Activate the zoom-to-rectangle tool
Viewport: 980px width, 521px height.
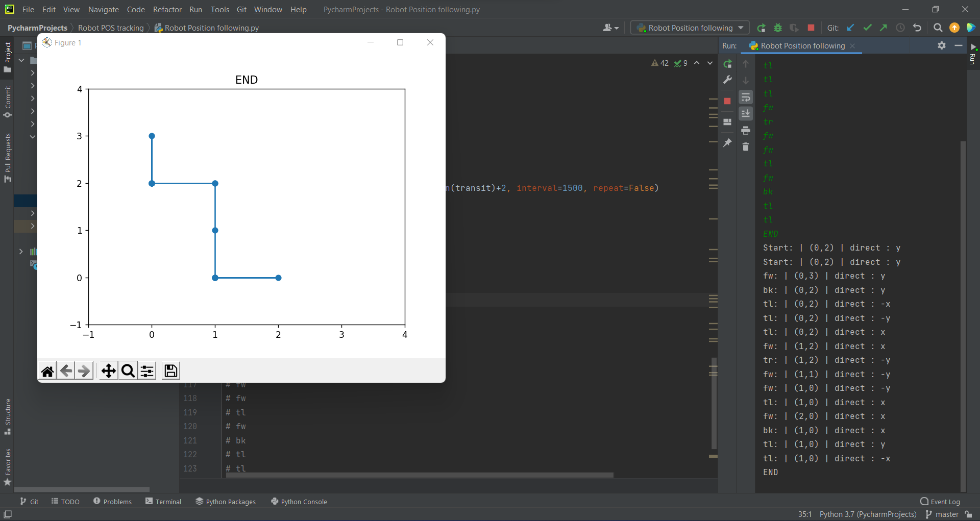(128, 370)
